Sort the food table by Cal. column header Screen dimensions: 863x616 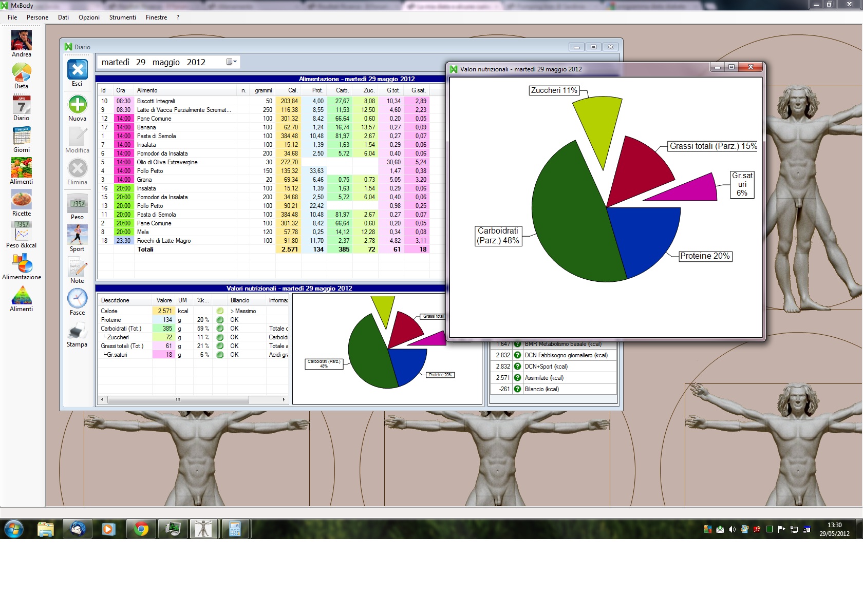coord(288,90)
